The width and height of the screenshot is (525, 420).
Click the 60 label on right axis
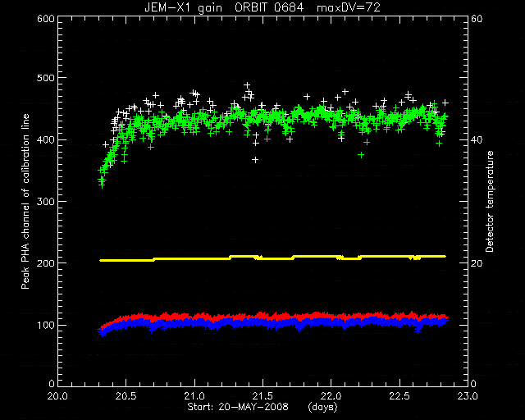[x=477, y=18]
